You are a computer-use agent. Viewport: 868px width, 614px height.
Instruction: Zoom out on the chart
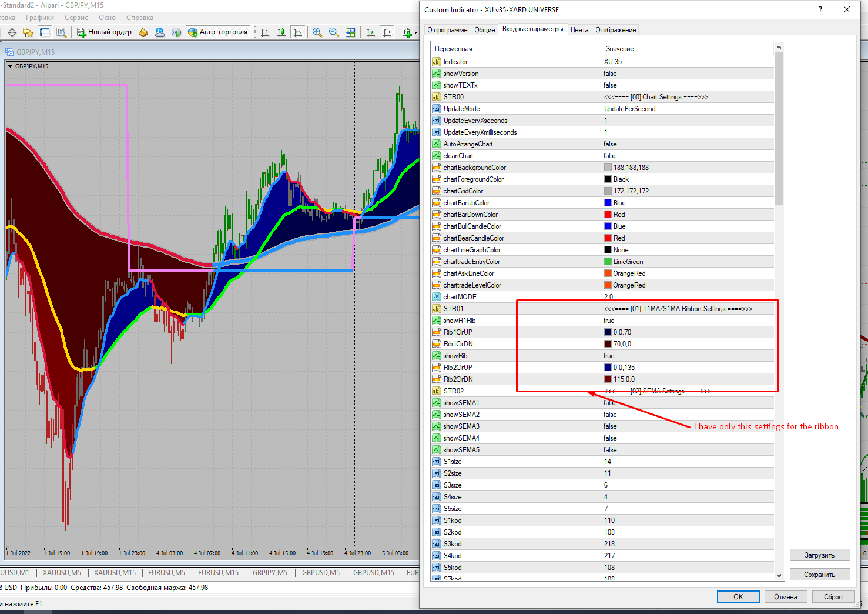tap(334, 32)
